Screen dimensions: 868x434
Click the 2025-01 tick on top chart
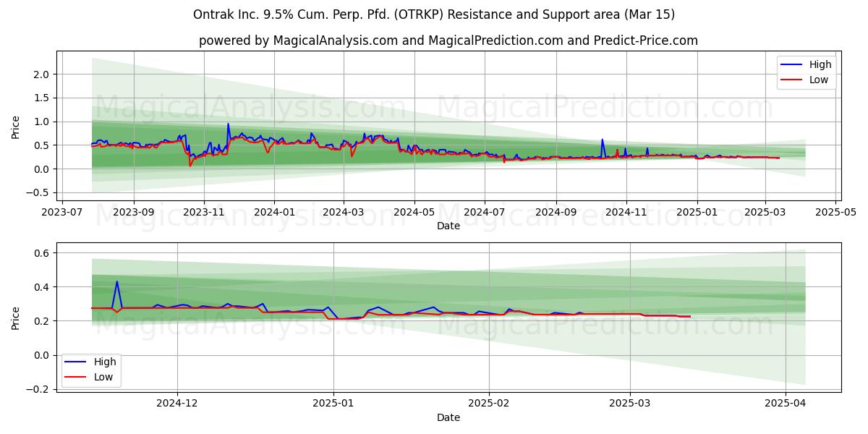tap(697, 213)
